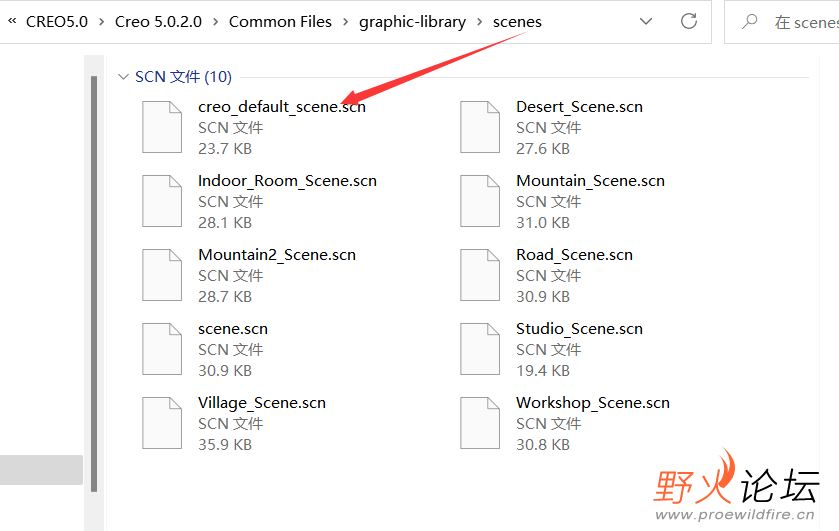Open the address bar history dropdown
The width and height of the screenshot is (839, 531).
point(646,21)
